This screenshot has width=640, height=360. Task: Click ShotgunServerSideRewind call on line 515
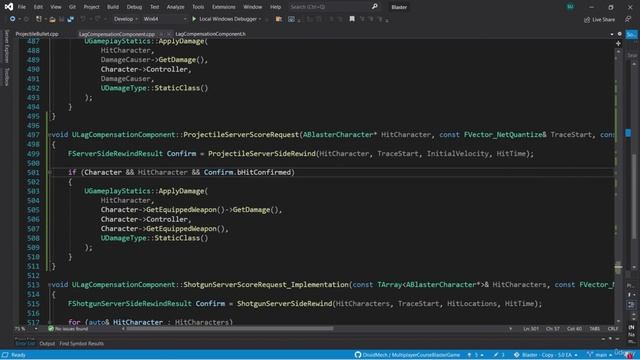coord(284,303)
